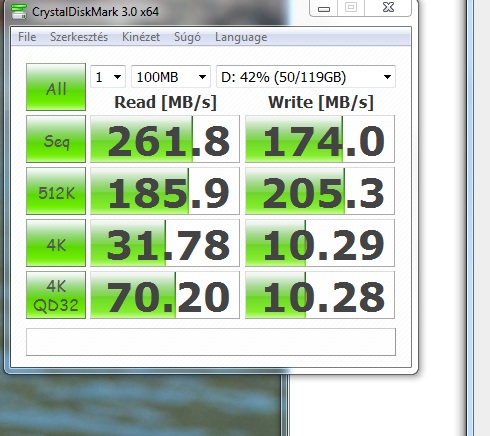Viewport: 490px width, 436px height.
Task: Expand the test run count dropdown showing 1
Action: pos(108,77)
